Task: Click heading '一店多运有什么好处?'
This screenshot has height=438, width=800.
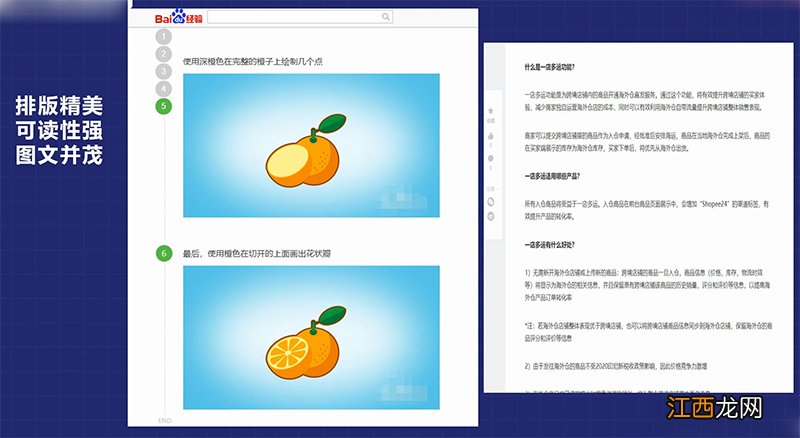Action: [x=549, y=245]
